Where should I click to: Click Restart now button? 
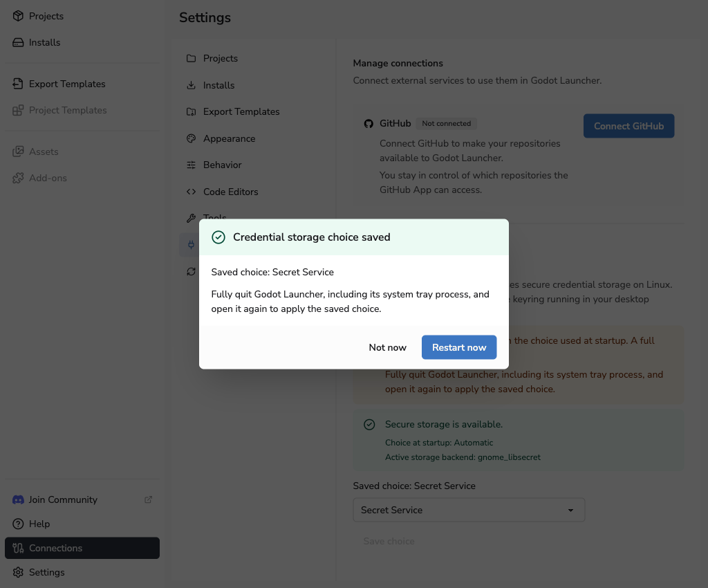pyautogui.click(x=459, y=347)
